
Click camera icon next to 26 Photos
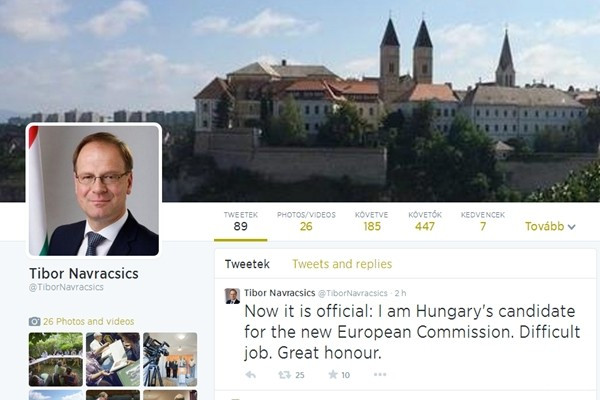[x=34, y=322]
